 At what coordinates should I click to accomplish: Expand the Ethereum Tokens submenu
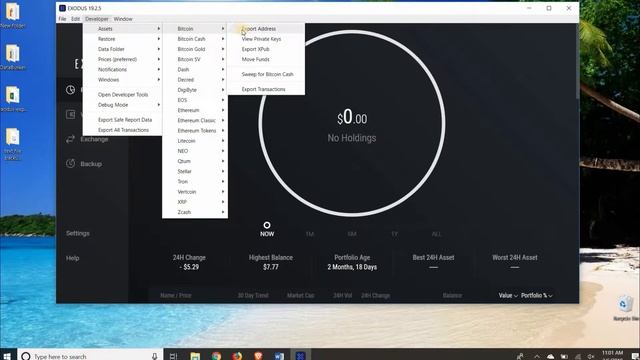coord(195,131)
